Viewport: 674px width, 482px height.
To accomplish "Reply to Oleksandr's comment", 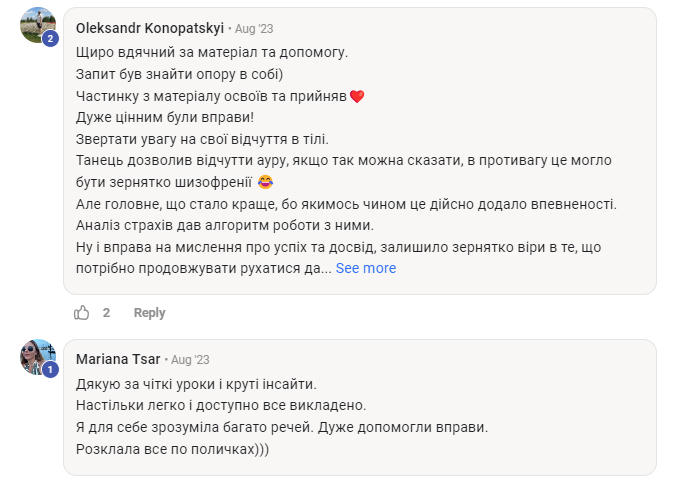I will click(149, 313).
